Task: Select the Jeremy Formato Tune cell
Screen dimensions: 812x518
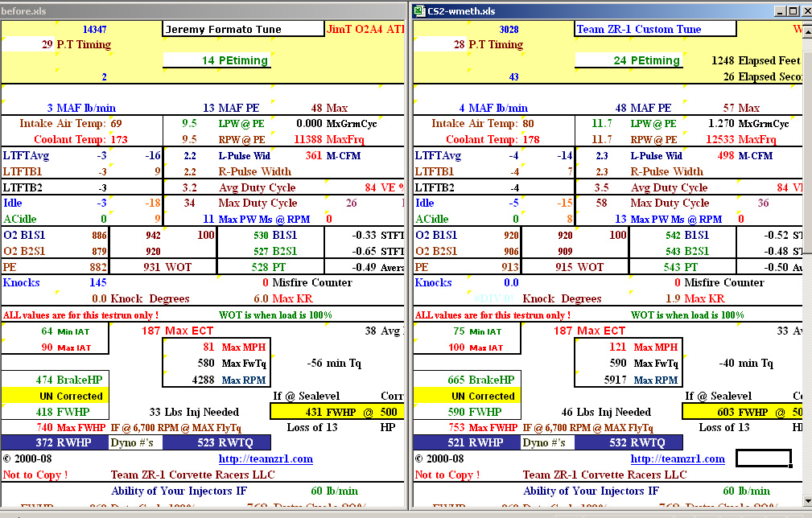Action: point(243,30)
